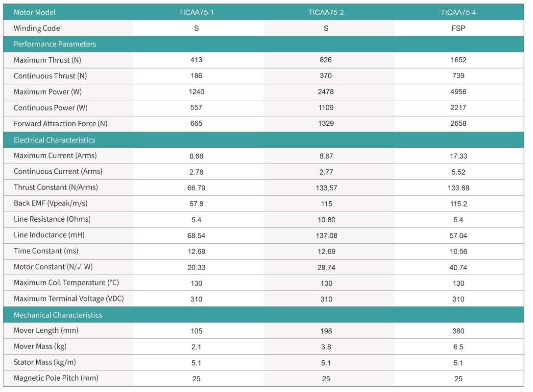
Task: Select the Continuous Power value 1109
Action: pyautogui.click(x=326, y=108)
